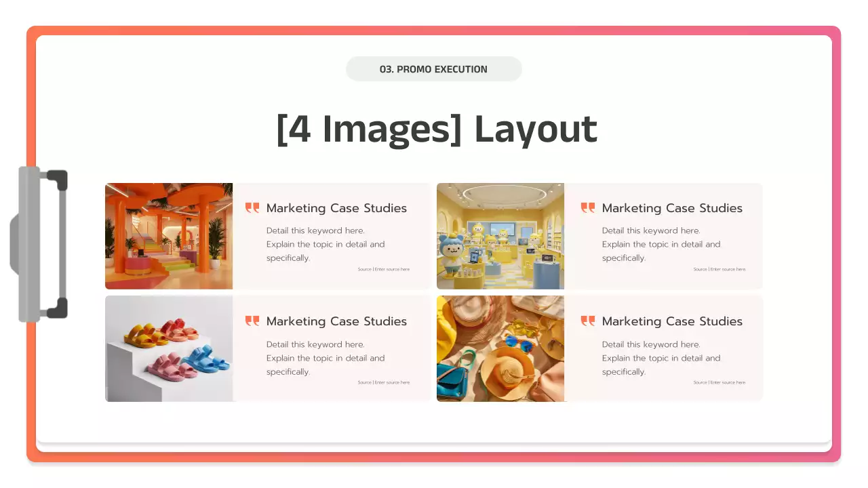This screenshot has height=488, width=868.
Task: Select the yellow toy shop mascot image
Action: (x=500, y=236)
